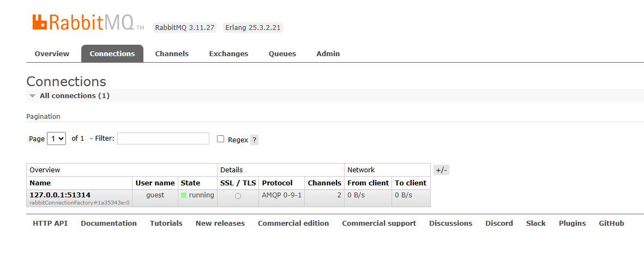This screenshot has width=644, height=265.
Task: Sort by To client column header
Action: (x=411, y=183)
